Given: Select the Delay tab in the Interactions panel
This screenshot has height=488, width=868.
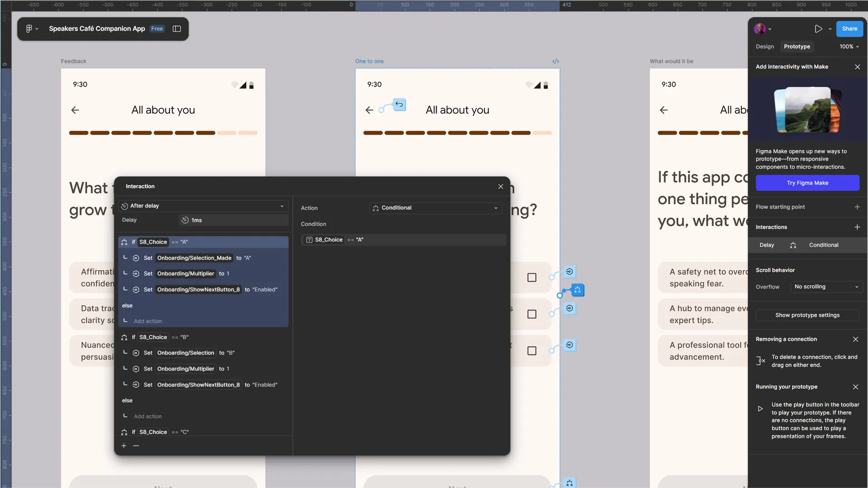Looking at the screenshot, I should tap(766, 245).
